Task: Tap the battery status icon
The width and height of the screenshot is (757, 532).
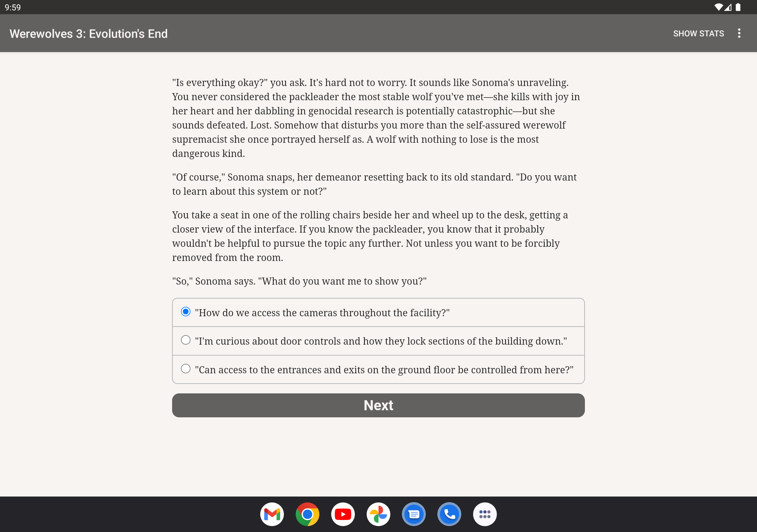Action: [738, 7]
